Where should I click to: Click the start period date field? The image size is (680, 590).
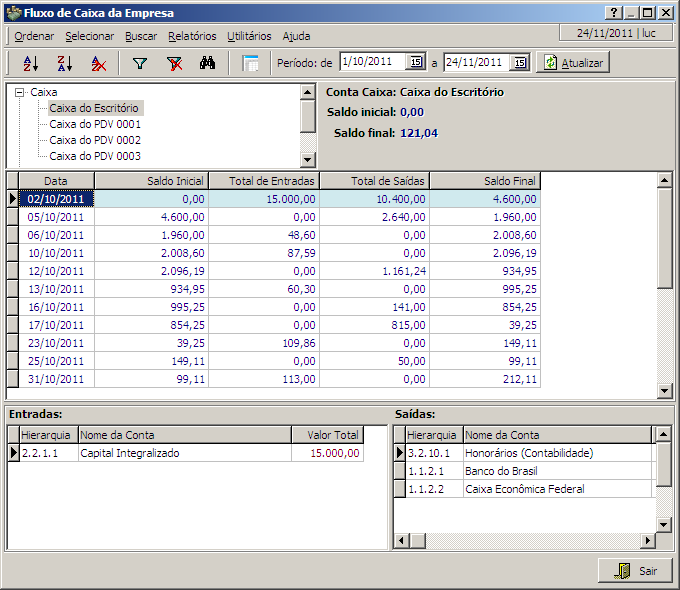[x=372, y=62]
